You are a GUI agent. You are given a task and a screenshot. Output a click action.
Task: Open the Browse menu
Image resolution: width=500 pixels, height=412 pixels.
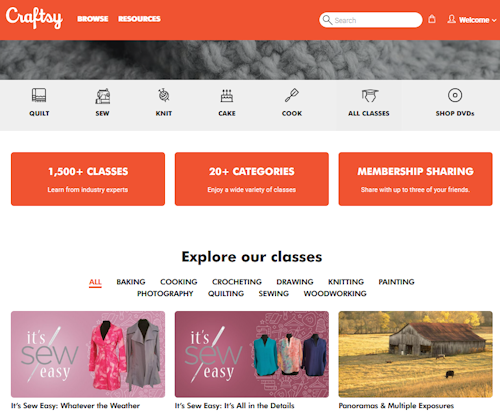[93, 19]
